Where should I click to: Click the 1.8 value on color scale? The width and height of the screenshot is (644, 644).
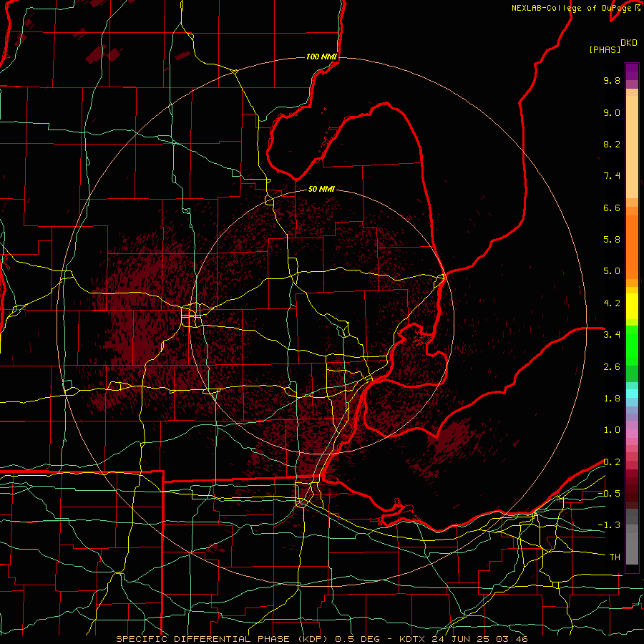(612, 399)
